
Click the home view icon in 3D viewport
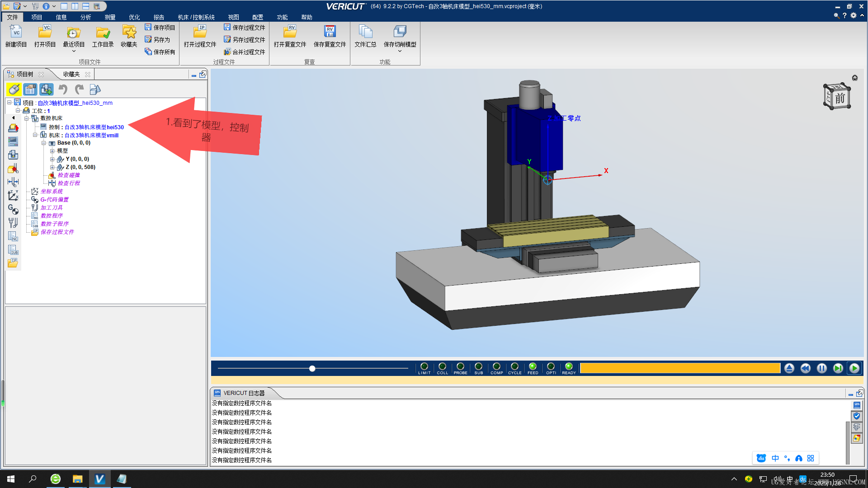(854, 78)
